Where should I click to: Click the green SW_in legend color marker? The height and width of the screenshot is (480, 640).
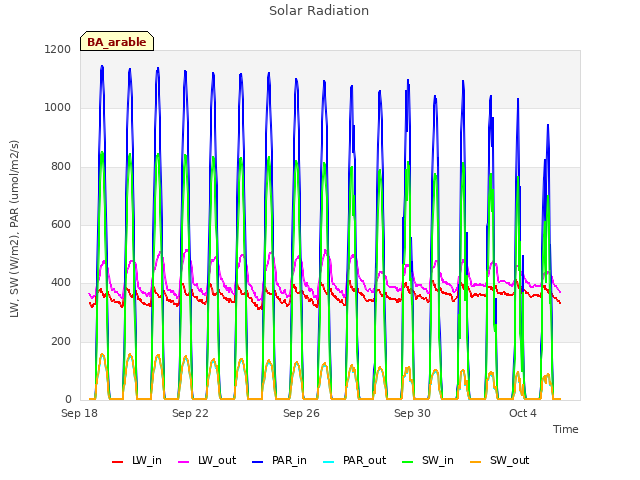click(x=408, y=462)
